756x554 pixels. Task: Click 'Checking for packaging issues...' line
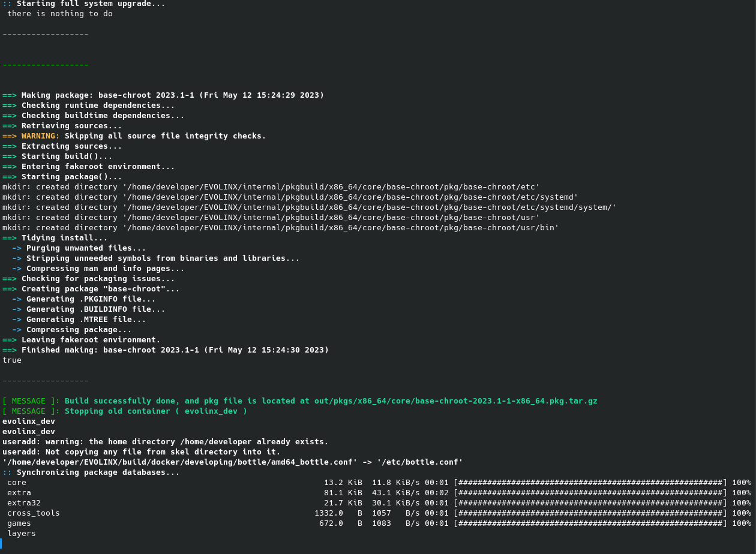coord(89,278)
